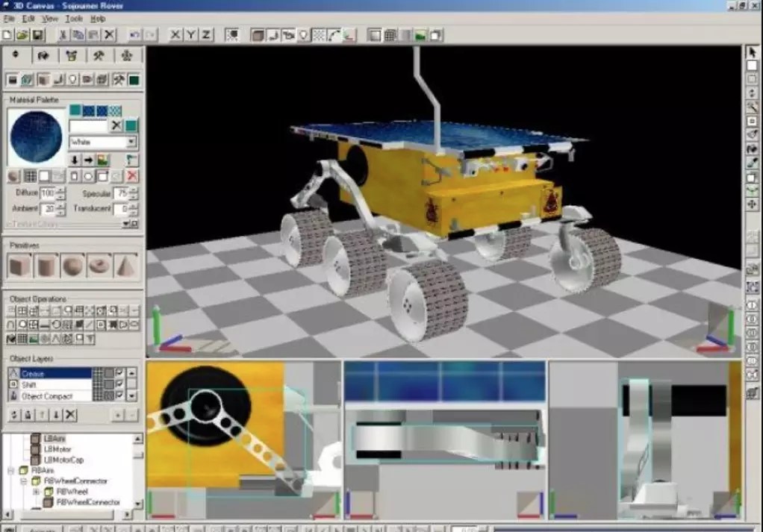Increase the Diffuse value with up arrow
The height and width of the screenshot is (532, 763).
pos(61,190)
